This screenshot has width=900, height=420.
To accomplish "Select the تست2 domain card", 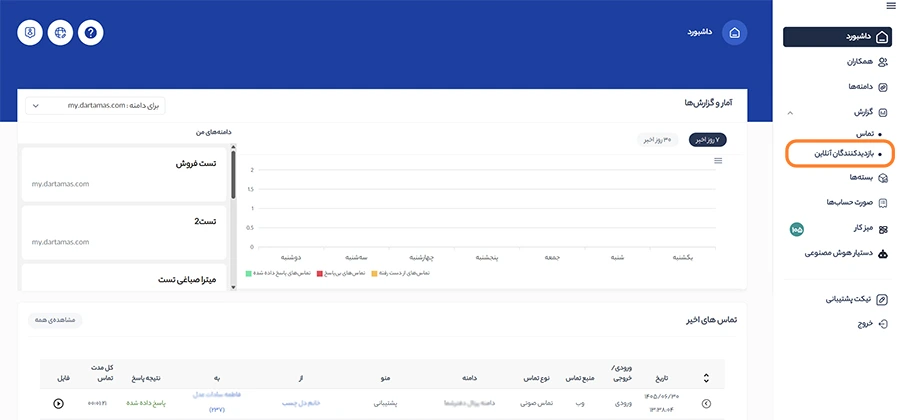I will [x=124, y=232].
